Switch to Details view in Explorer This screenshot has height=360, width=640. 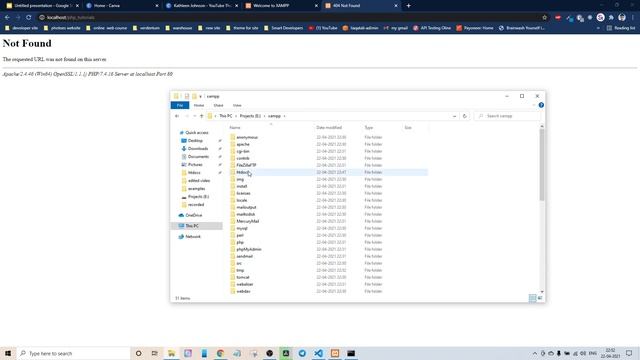pyautogui.click(x=532, y=298)
